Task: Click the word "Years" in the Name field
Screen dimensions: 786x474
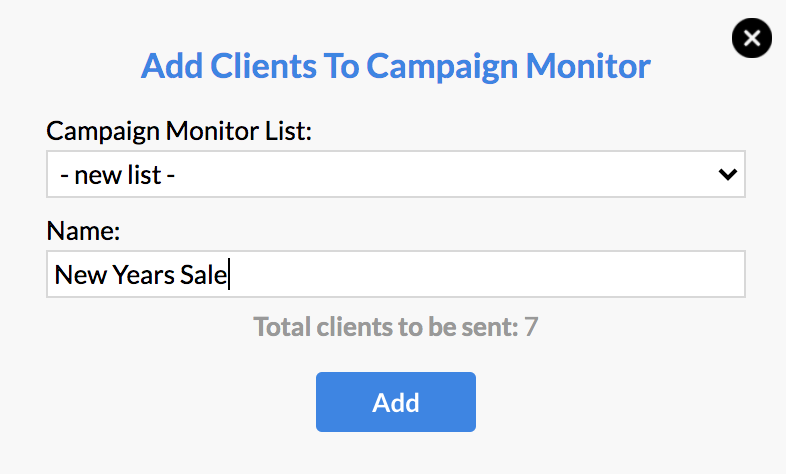Action: pyautogui.click(x=143, y=275)
